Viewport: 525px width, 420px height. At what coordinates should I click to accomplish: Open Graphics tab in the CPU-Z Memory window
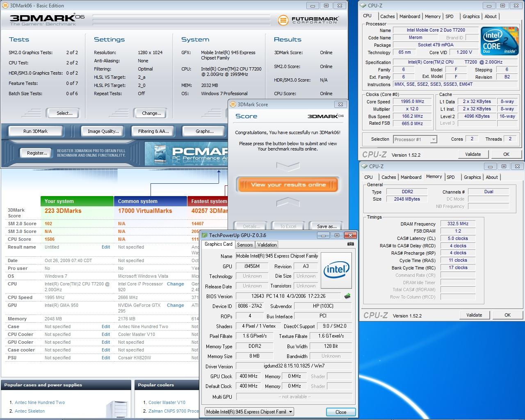point(472,177)
